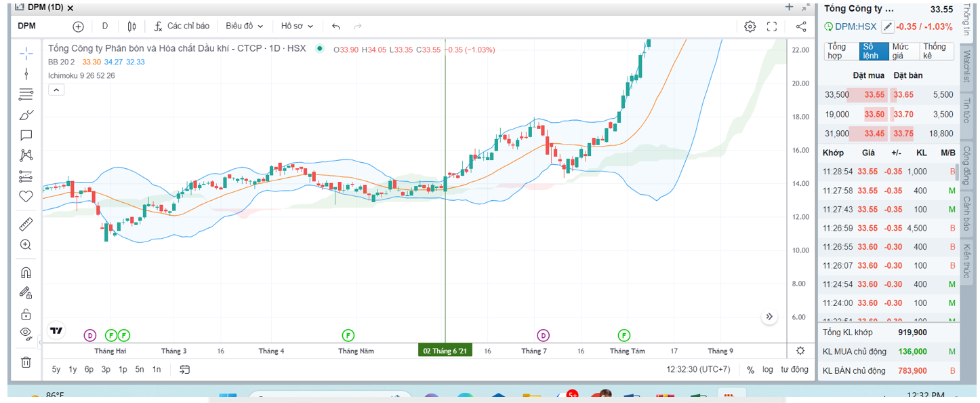Open the DPM symbol search field
The image size is (980, 403).
click(27, 26)
